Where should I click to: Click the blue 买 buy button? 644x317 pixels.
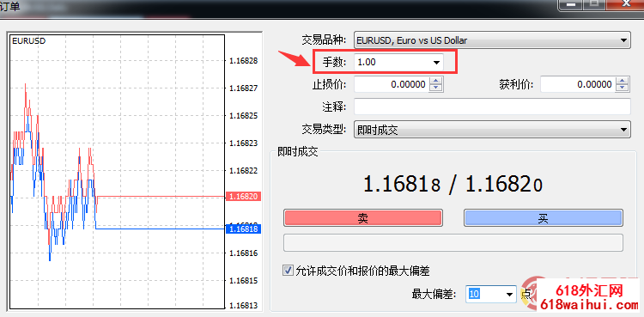[x=543, y=218]
